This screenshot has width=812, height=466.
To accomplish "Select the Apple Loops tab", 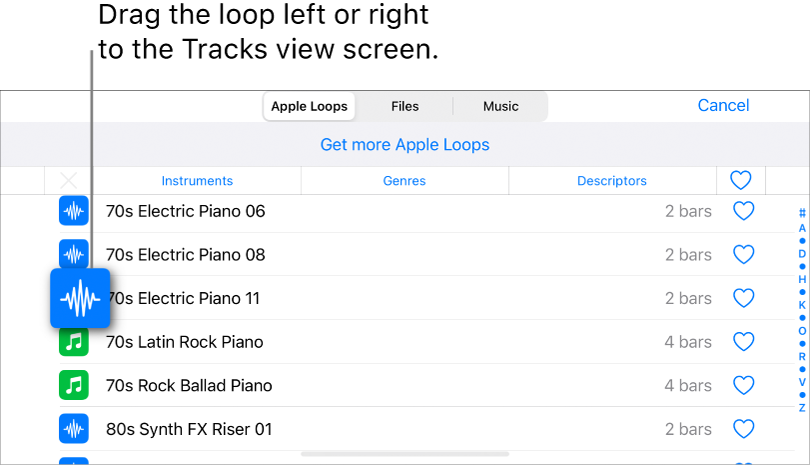I will (309, 106).
